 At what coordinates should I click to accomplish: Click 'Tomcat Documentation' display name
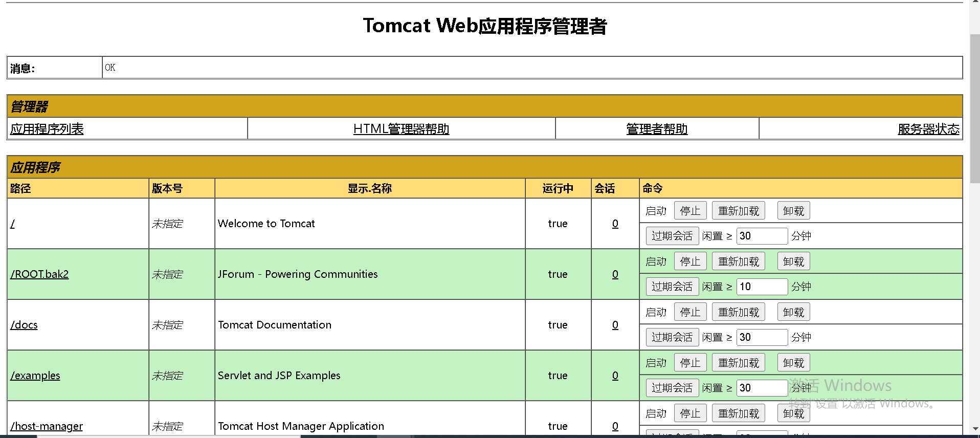pyautogui.click(x=275, y=325)
